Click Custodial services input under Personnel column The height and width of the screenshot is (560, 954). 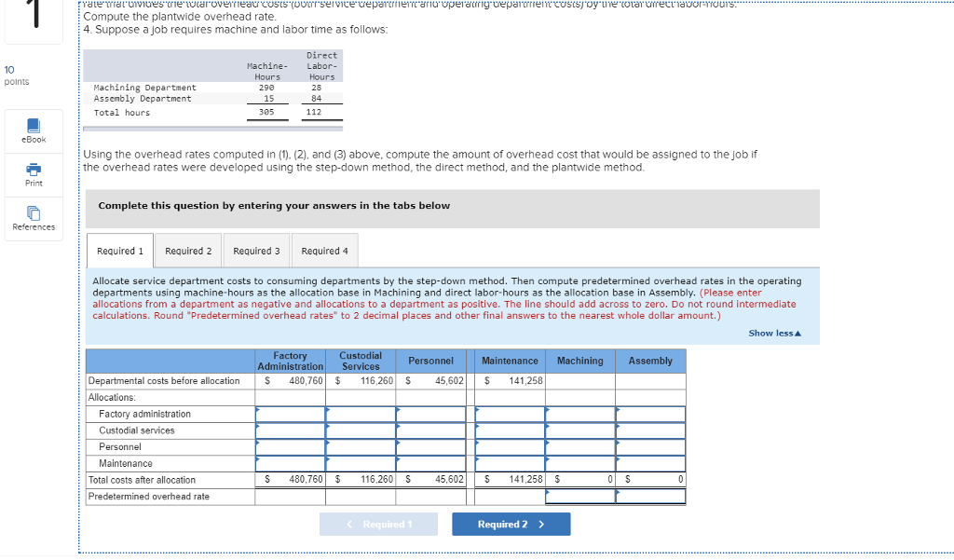click(x=429, y=430)
